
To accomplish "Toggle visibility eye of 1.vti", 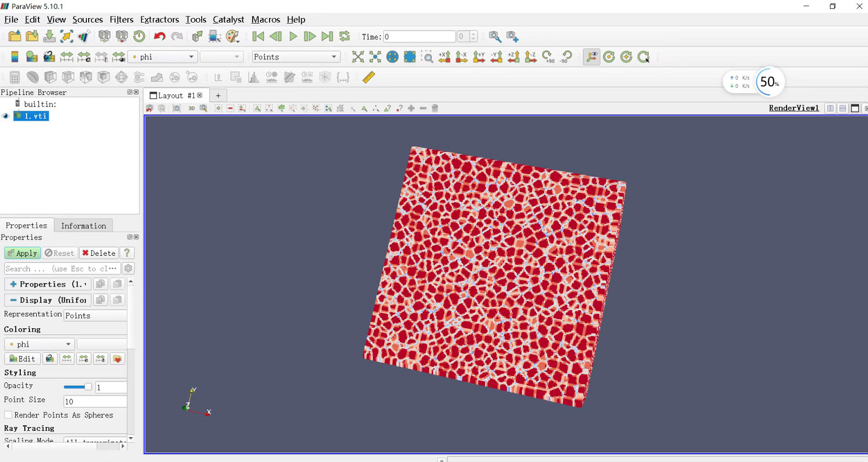I will coord(6,116).
